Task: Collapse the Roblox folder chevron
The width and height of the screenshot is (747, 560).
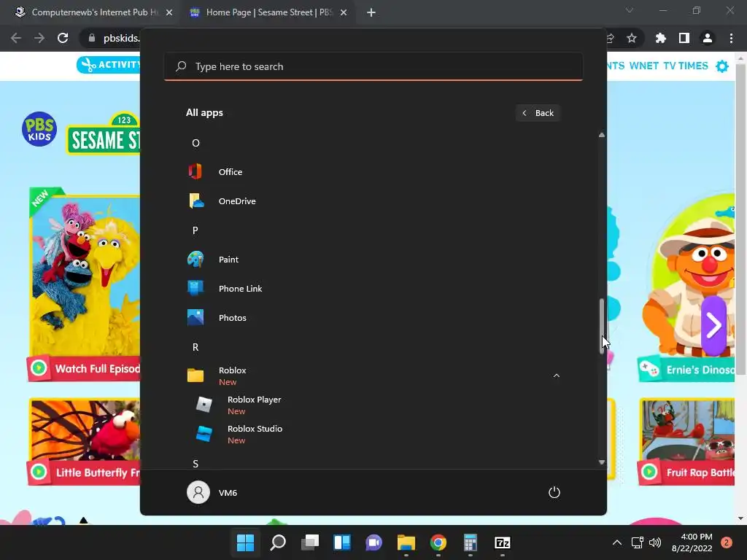Action: coord(556,376)
